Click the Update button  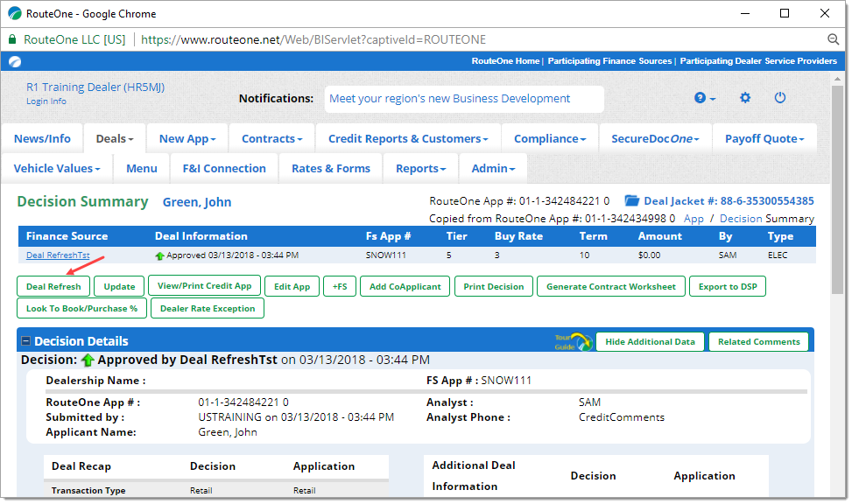120,286
